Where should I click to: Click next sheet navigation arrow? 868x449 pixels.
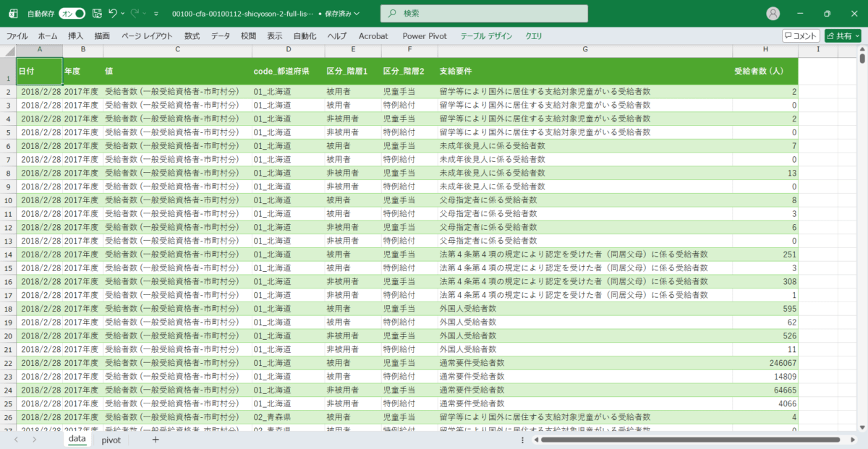(x=34, y=440)
